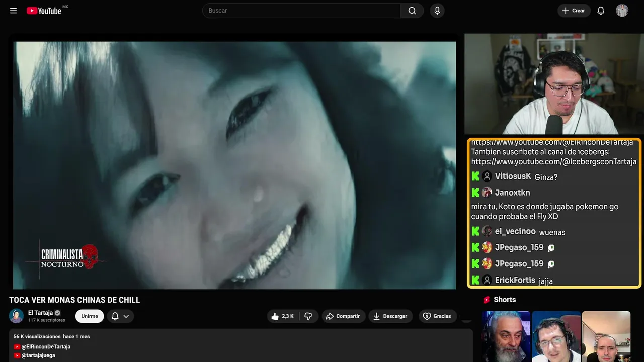
Task: Dislike the video with the thumbs-down button
Action: (x=308, y=316)
